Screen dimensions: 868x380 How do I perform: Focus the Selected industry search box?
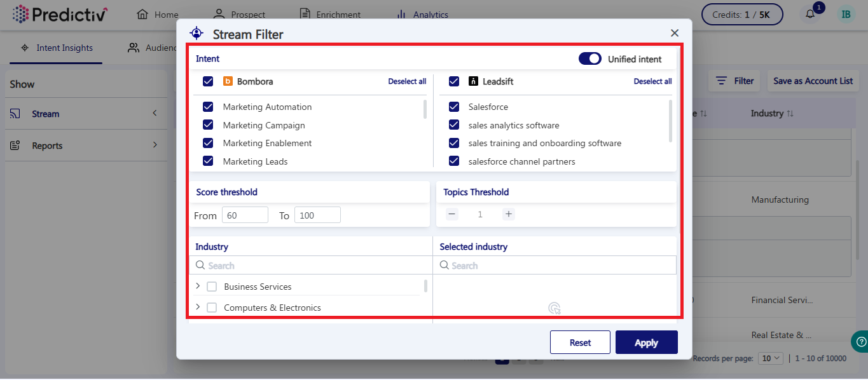click(555, 266)
